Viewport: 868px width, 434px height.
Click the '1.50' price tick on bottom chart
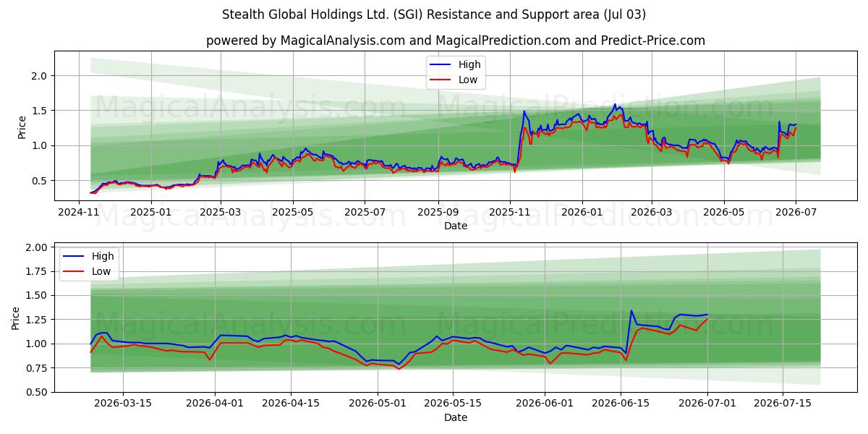[x=36, y=296]
